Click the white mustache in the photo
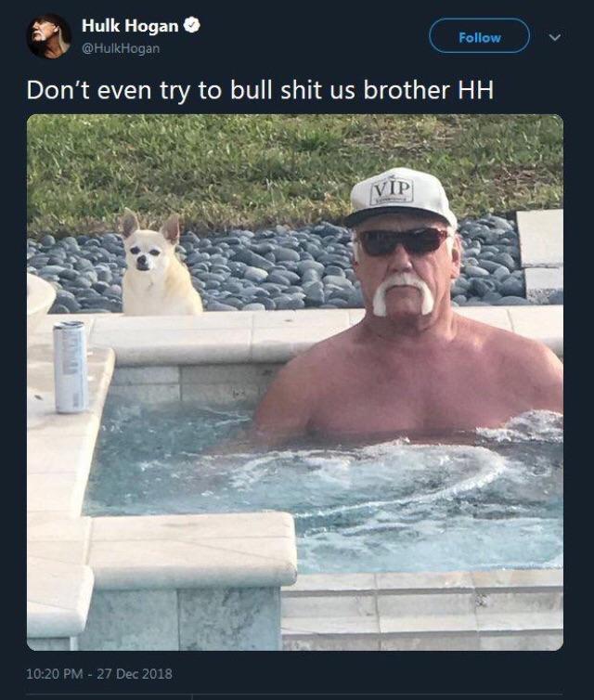The width and height of the screenshot is (594, 700). tap(404, 292)
